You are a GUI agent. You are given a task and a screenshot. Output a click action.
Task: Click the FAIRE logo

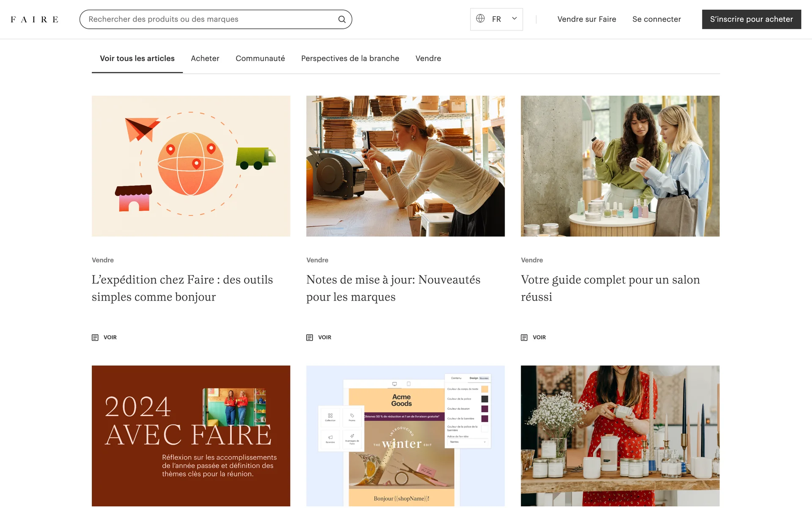click(34, 19)
